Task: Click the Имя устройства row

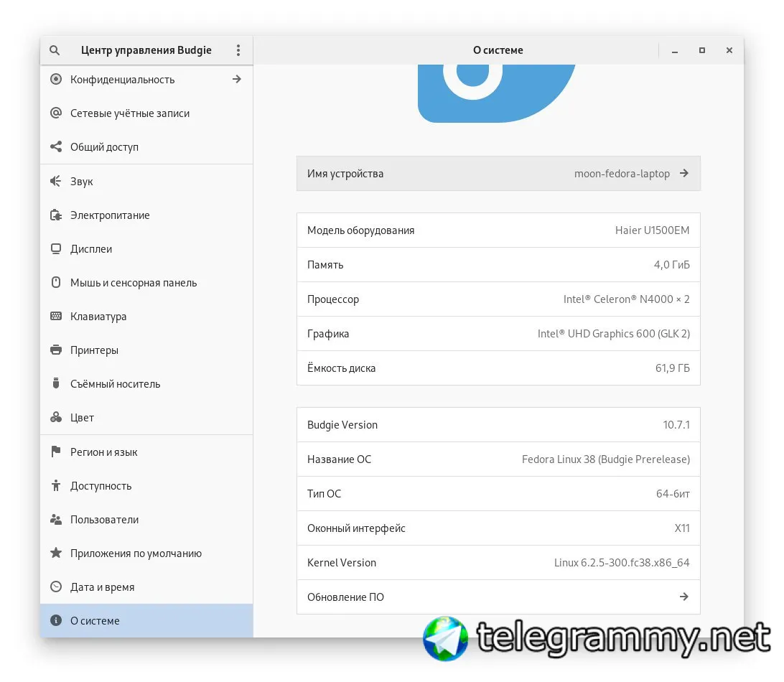Action: (498, 174)
